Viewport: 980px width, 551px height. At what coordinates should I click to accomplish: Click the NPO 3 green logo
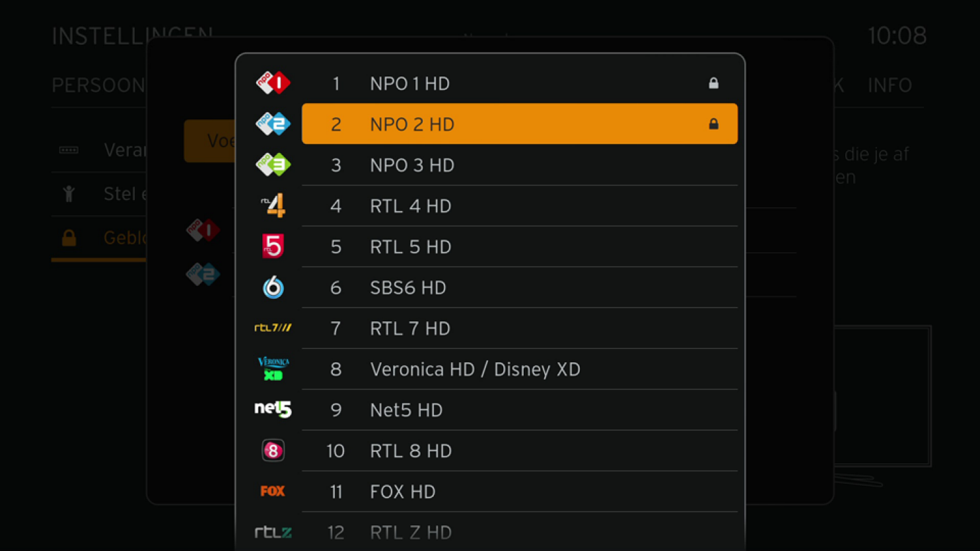tap(273, 165)
